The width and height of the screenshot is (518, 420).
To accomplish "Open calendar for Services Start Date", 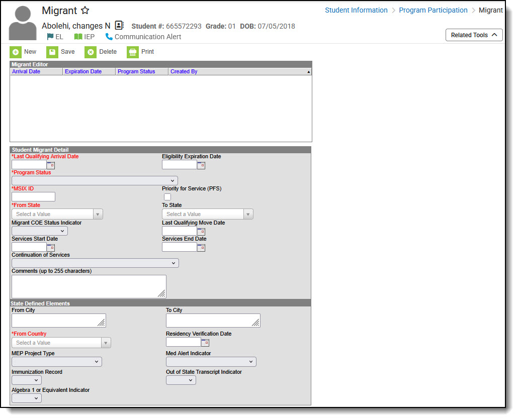I will pyautogui.click(x=51, y=248).
